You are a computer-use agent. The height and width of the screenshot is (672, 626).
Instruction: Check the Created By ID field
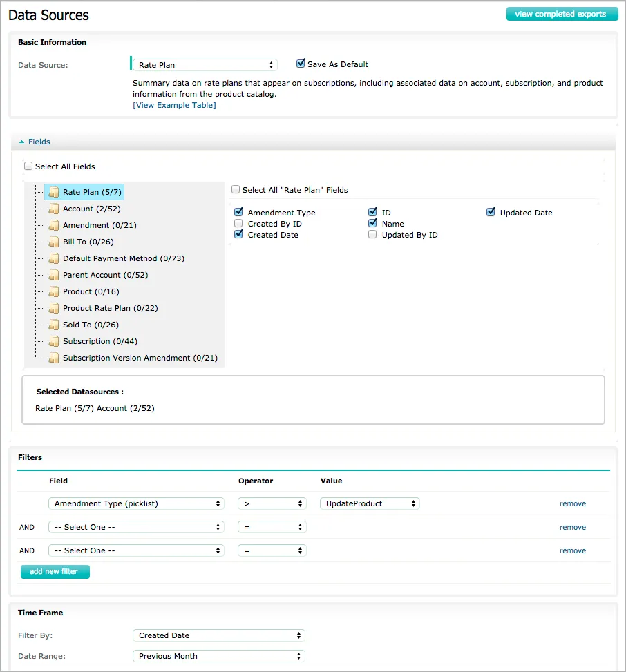click(x=238, y=223)
